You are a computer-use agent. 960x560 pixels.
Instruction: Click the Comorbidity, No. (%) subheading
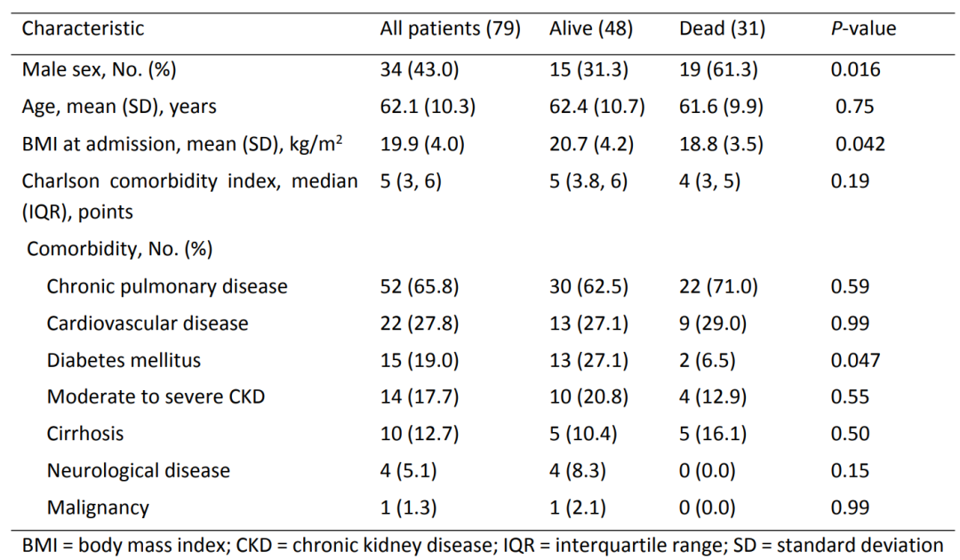(x=119, y=249)
